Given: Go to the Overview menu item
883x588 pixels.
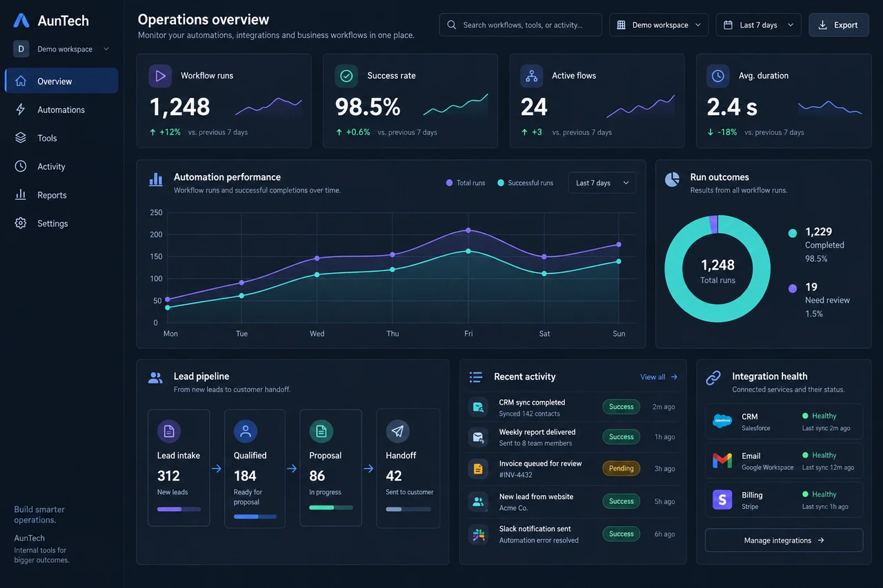Looking at the screenshot, I should [61, 81].
